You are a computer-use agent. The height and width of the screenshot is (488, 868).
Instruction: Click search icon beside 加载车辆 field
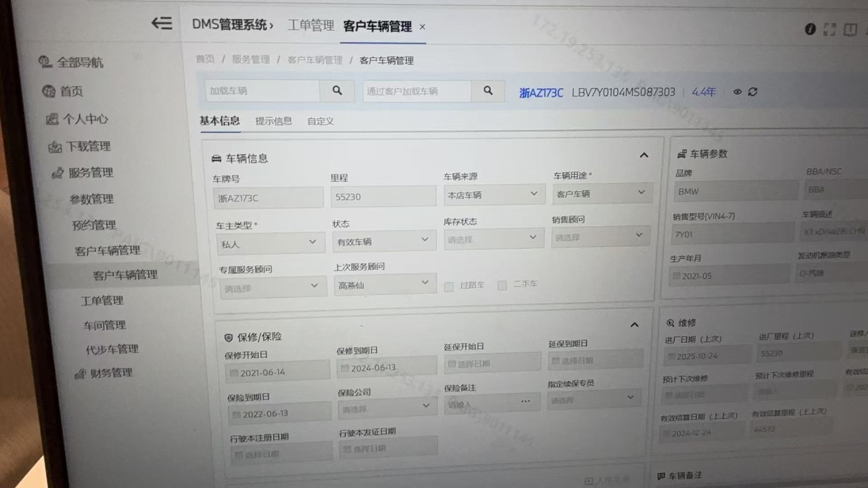click(337, 91)
